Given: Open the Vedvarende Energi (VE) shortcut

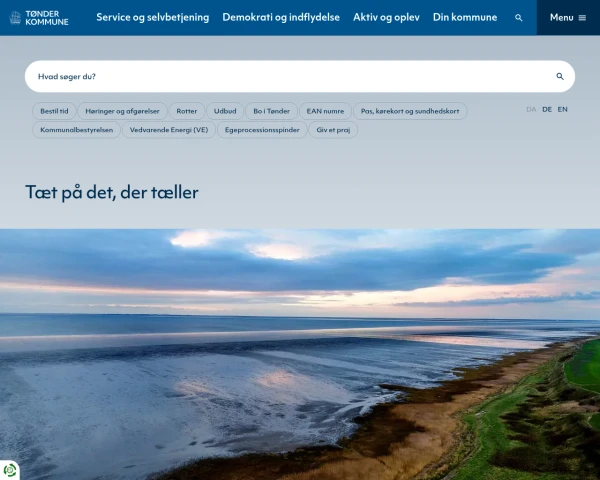Looking at the screenshot, I should 169,130.
